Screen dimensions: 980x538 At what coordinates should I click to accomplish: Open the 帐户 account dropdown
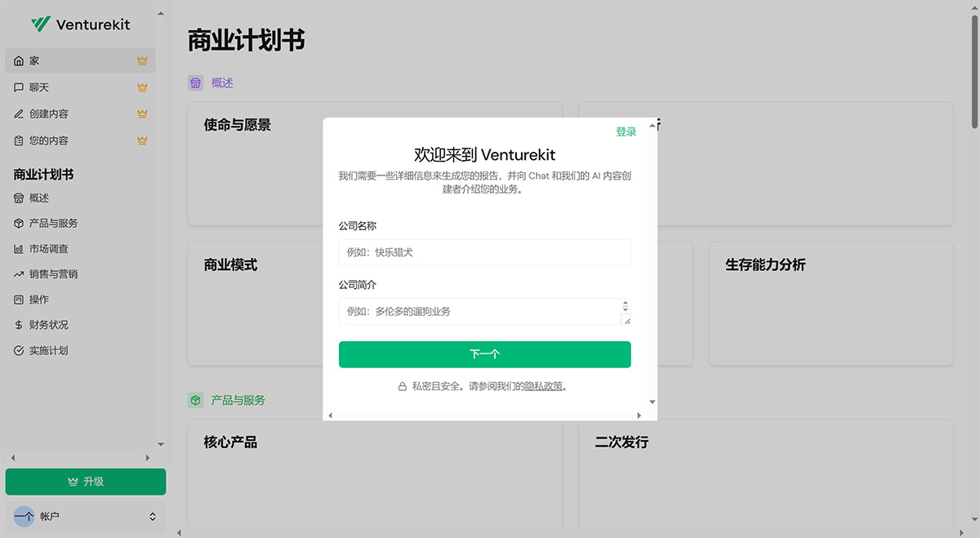86,516
